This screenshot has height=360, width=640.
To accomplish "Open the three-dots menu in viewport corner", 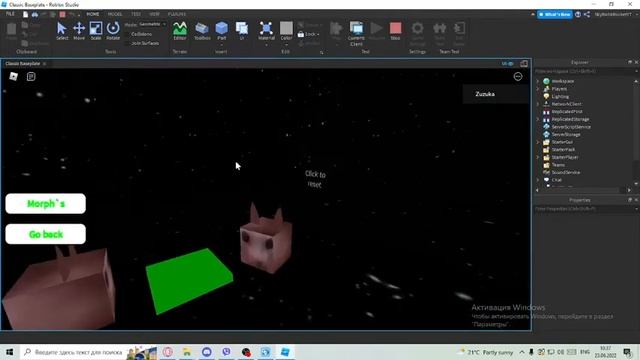I will point(518,76).
